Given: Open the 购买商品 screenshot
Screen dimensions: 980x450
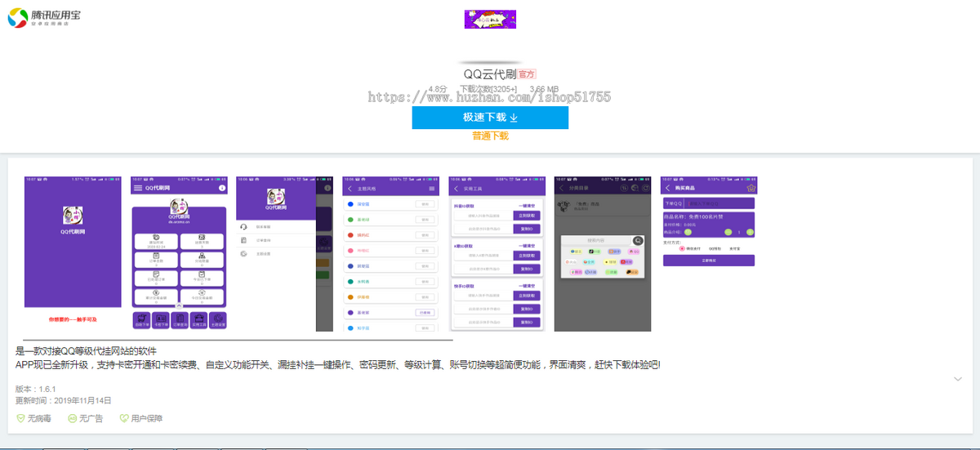Looking at the screenshot, I should [x=709, y=253].
